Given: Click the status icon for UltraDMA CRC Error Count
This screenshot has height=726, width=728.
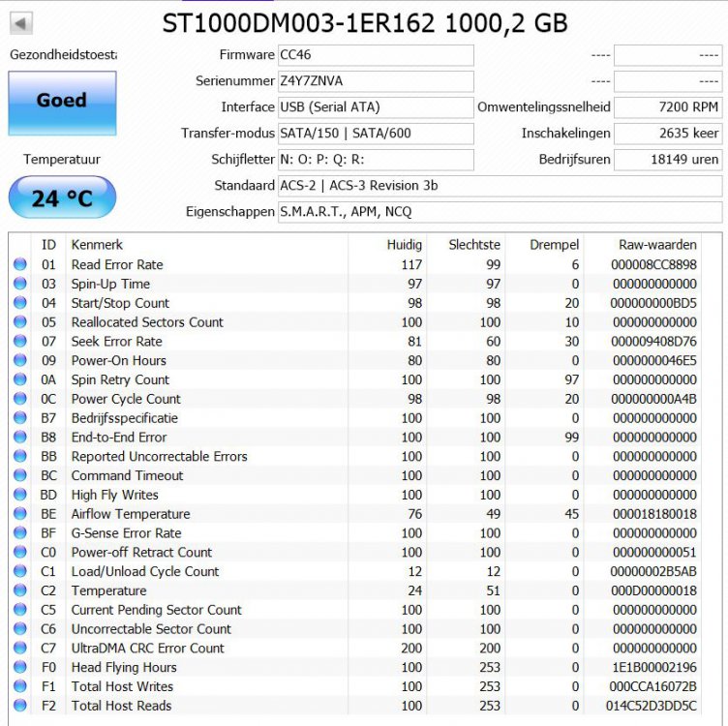Looking at the screenshot, I should [x=20, y=648].
